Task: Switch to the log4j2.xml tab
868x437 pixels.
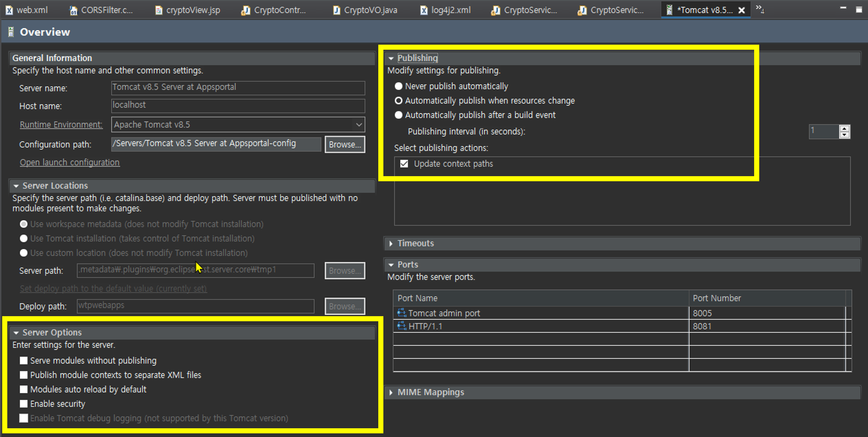Action: click(451, 10)
